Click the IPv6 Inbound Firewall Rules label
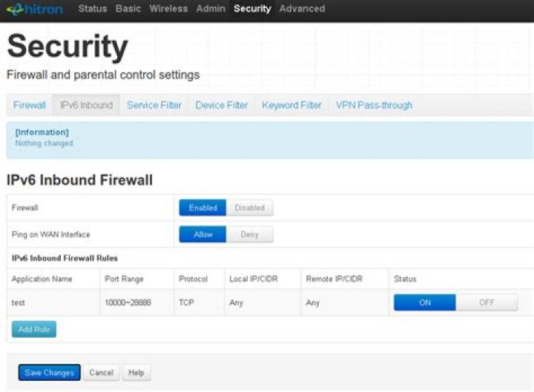The width and height of the screenshot is (534, 392). coord(65,259)
